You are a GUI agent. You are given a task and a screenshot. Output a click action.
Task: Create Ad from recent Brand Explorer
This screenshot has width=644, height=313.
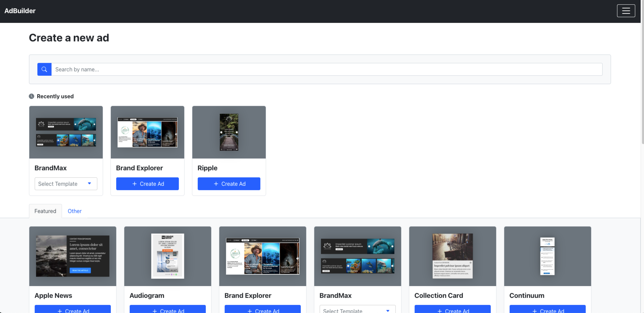coord(147,184)
